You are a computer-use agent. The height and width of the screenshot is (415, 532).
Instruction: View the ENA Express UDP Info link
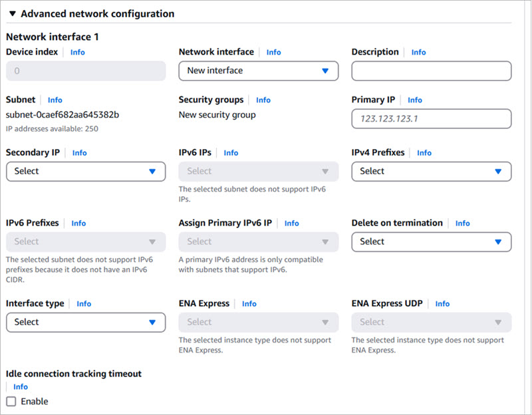[442, 303]
